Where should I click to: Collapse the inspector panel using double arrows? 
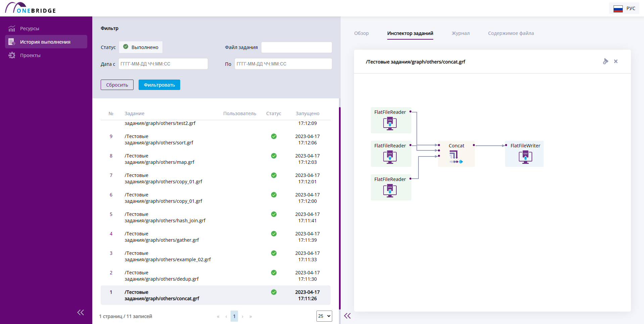[x=347, y=316]
